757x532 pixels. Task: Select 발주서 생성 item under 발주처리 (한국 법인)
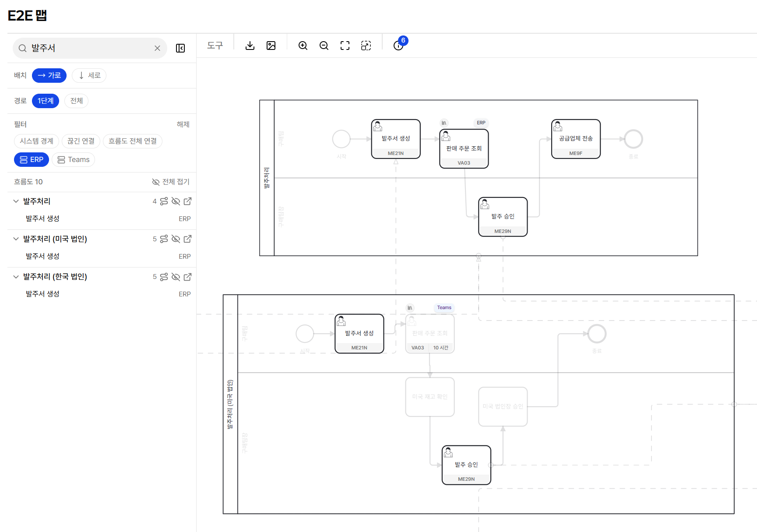pyautogui.click(x=102, y=294)
